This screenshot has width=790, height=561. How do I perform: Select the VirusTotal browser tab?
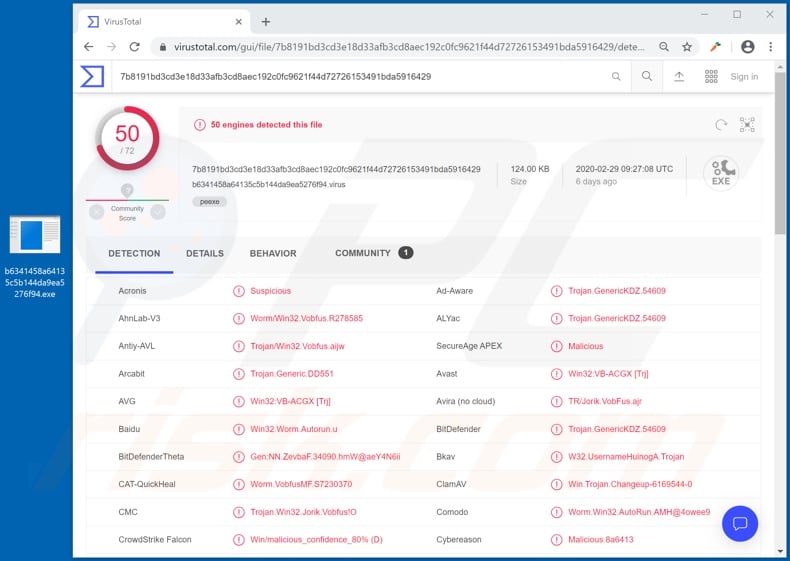164,22
